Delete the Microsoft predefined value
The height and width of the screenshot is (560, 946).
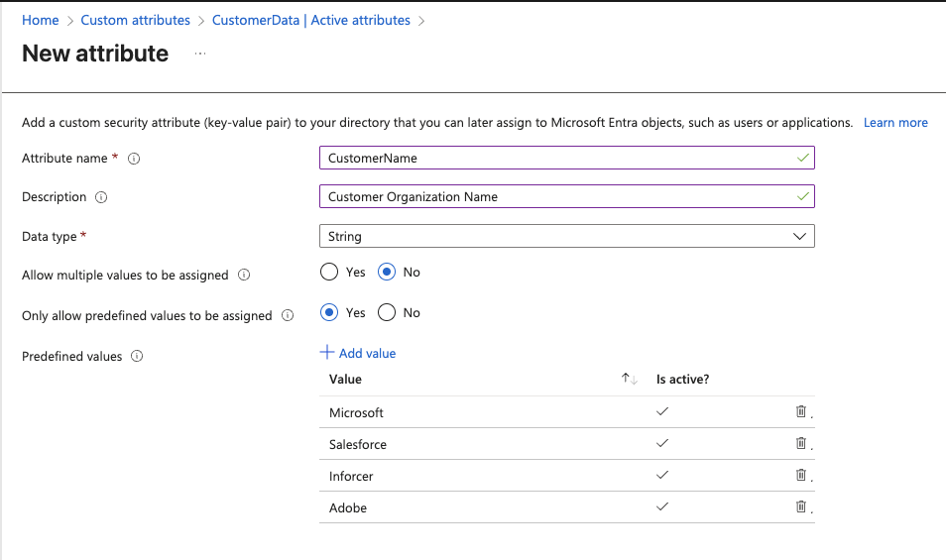[800, 412]
